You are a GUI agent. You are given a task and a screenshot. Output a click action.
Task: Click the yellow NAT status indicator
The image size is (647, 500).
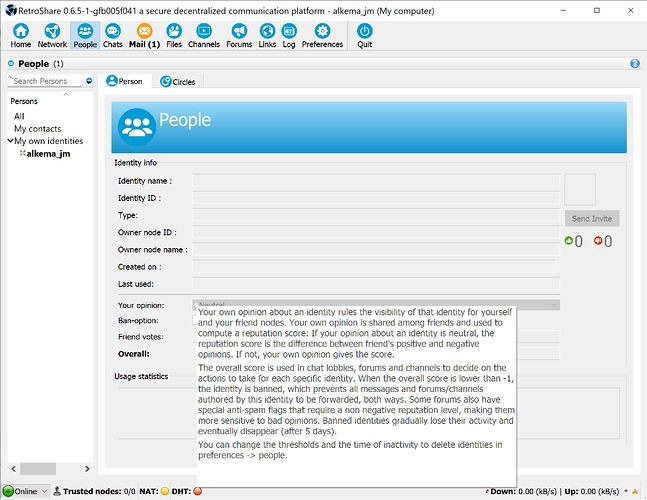pyautogui.click(x=165, y=491)
